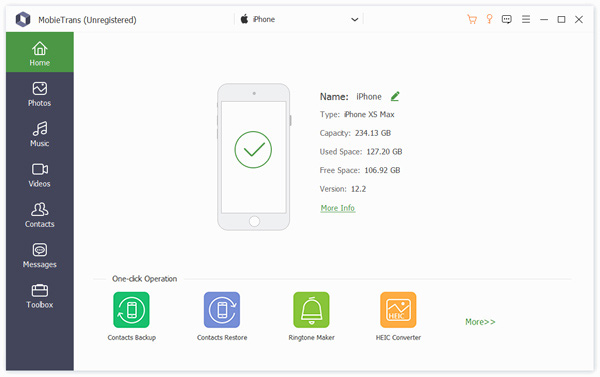
Task: Click the One-click Operation heading
Action: point(144,279)
